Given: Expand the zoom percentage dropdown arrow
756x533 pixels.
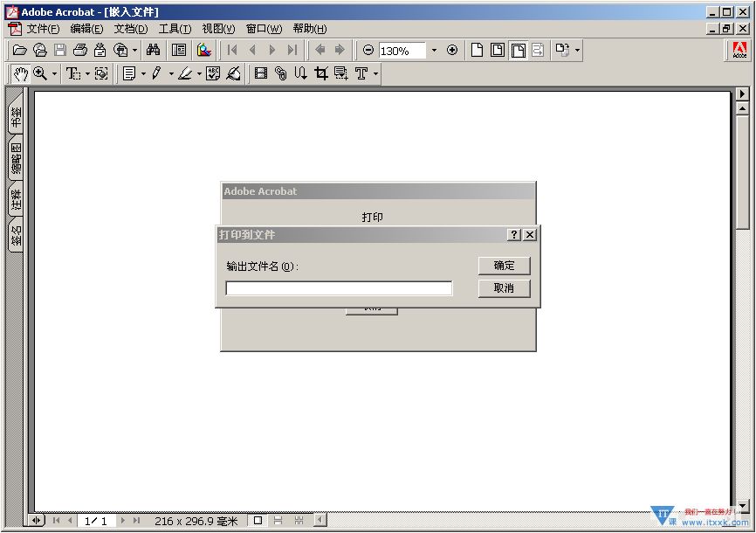Looking at the screenshot, I should click(x=434, y=50).
